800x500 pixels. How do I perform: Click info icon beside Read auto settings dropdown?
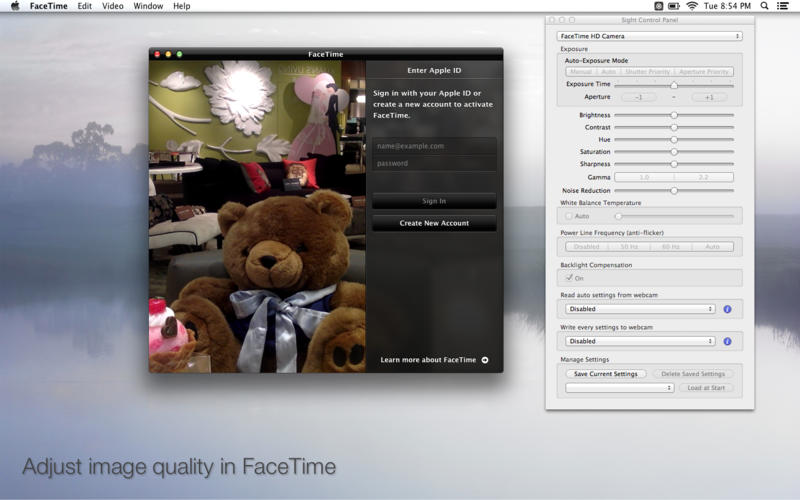[728, 309]
